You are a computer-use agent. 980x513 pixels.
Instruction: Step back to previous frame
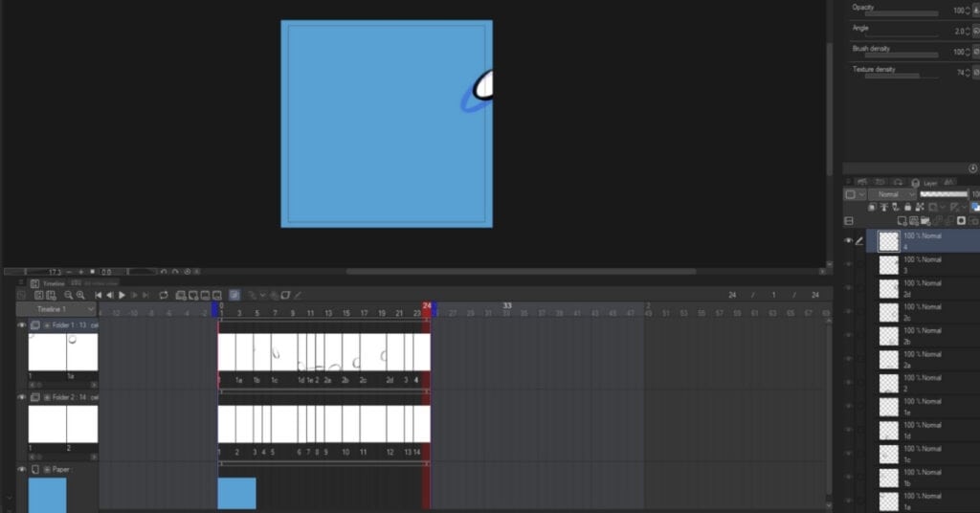(110, 295)
